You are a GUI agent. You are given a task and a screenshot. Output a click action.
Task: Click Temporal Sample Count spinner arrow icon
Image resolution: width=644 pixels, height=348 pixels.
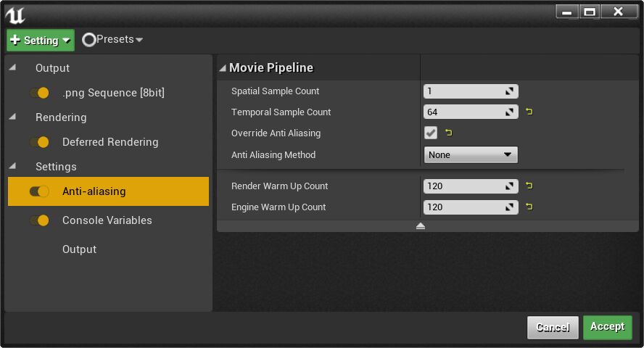coord(509,112)
